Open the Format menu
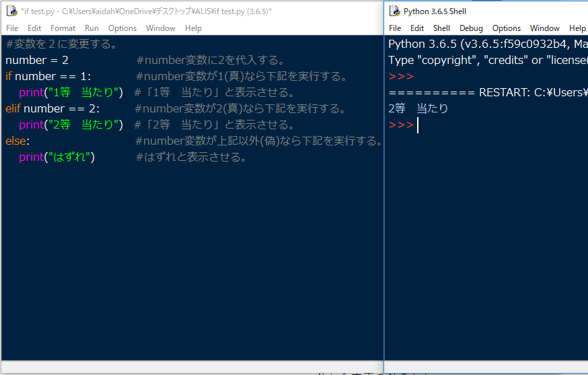588x375 pixels. [63, 28]
